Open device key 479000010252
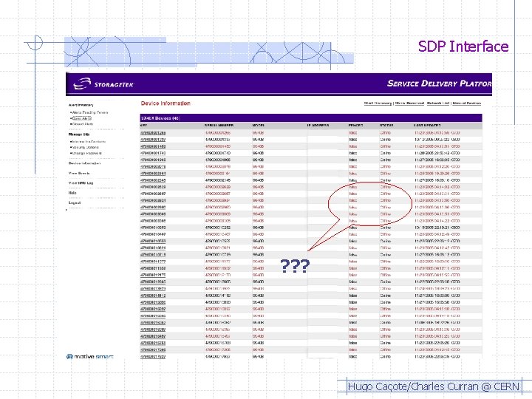The image size is (532, 399). click(153, 228)
